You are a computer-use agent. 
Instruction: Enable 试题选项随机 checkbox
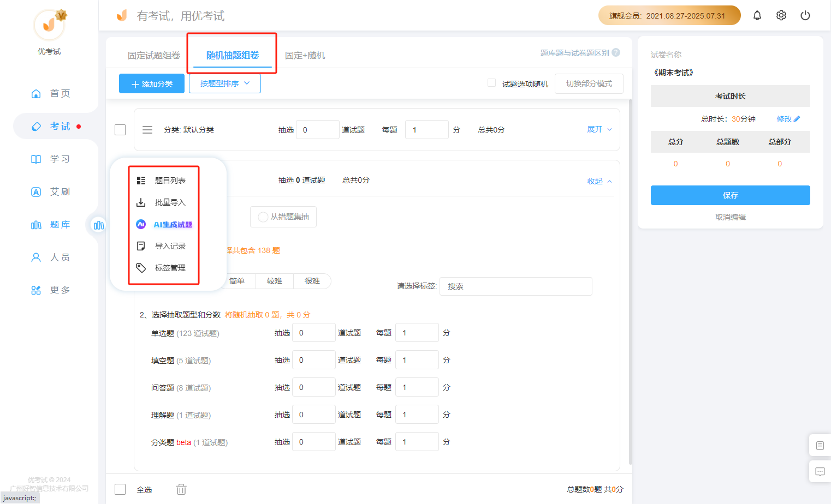(491, 83)
